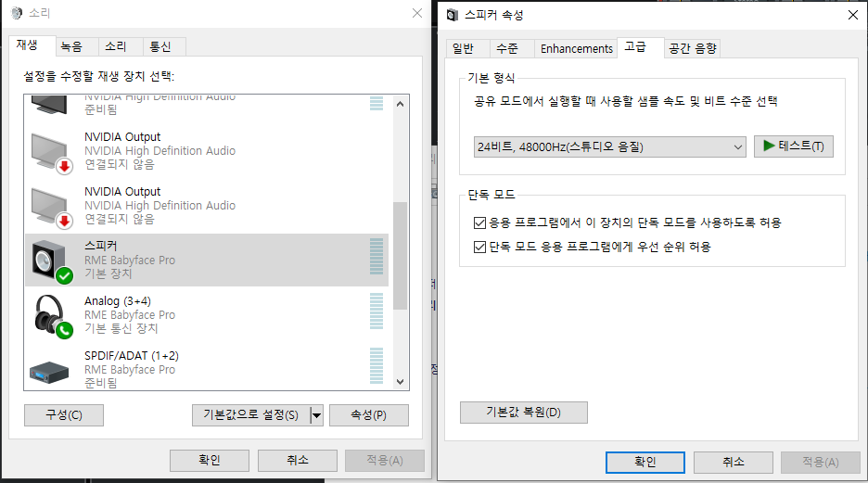Click the 기본값으로 설정(S) button
868x483 pixels.
coord(250,415)
